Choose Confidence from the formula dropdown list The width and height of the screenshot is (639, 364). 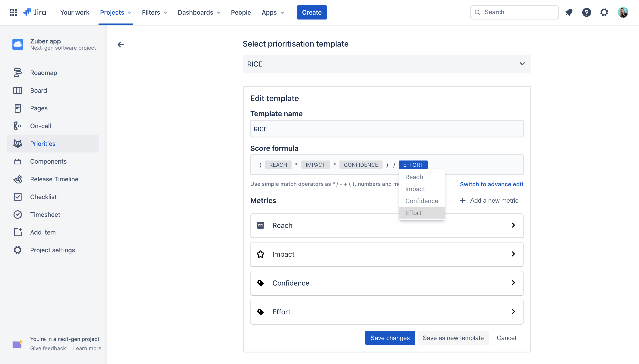tap(421, 201)
